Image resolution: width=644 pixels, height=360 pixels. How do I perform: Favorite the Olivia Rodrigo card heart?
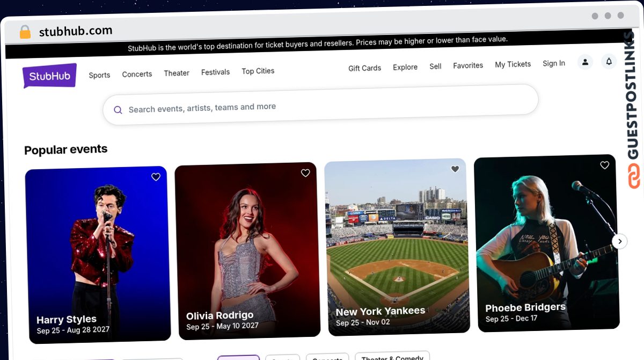(305, 173)
